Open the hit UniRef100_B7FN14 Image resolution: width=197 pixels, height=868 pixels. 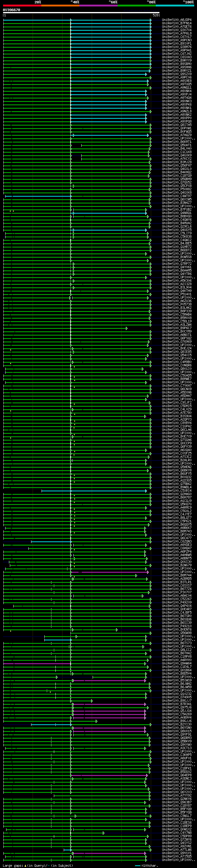click(x=177, y=23)
